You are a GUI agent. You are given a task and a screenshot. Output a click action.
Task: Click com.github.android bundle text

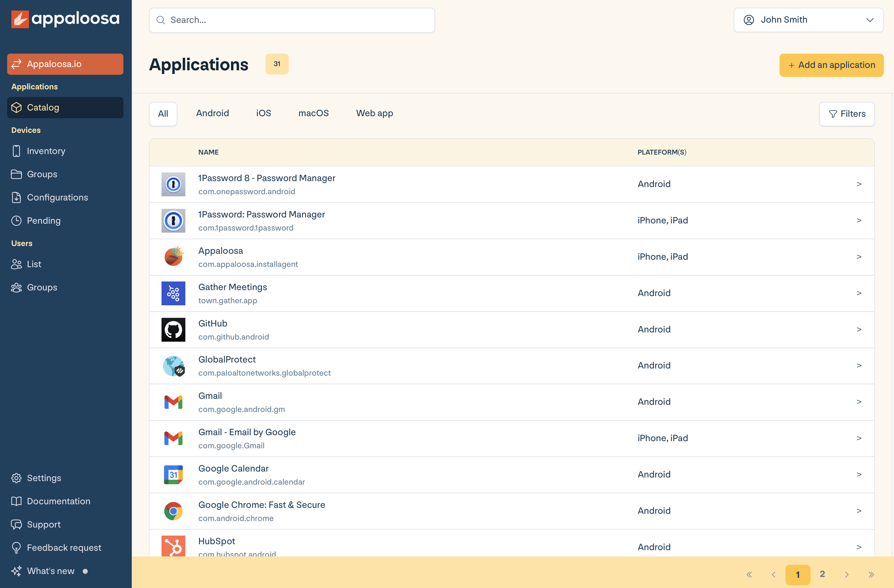[x=233, y=337]
